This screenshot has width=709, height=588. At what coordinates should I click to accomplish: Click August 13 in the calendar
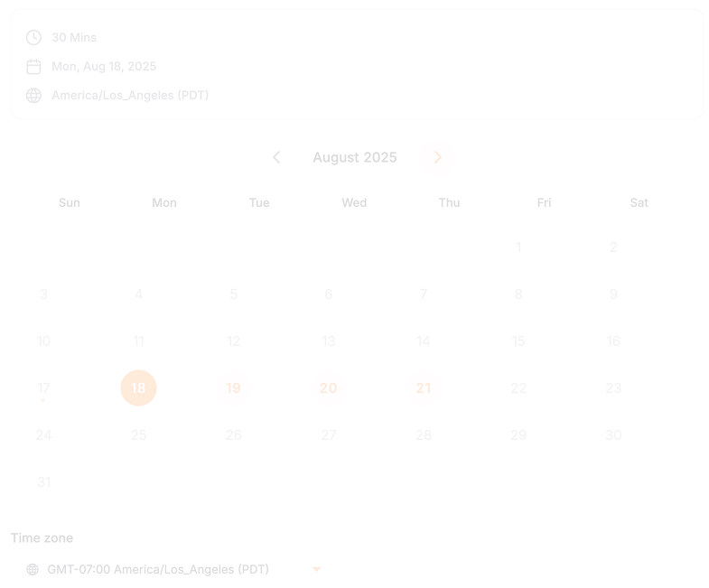[x=329, y=341]
